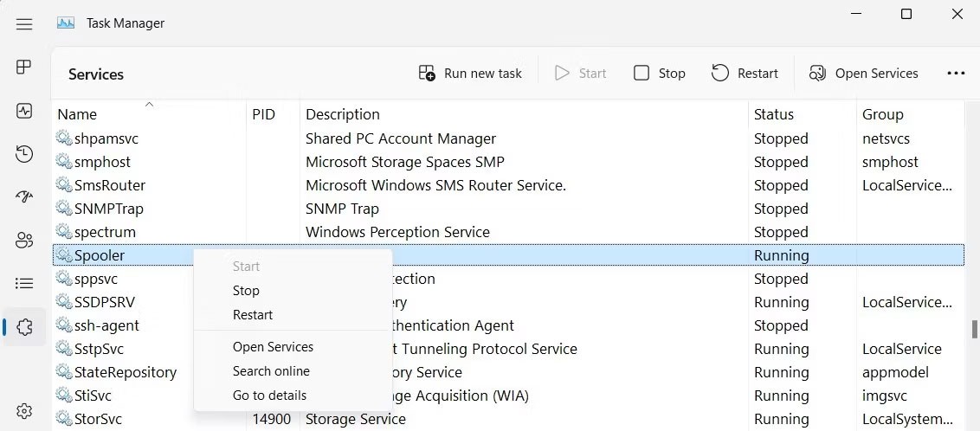Open the Details page icon
Viewport: 980px width, 431px height.
pyautogui.click(x=24, y=283)
